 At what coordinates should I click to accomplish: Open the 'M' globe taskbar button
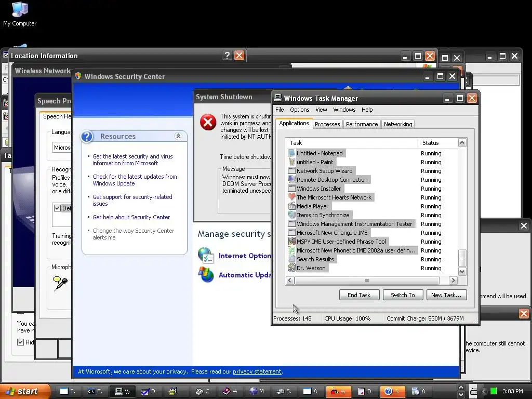point(257,391)
